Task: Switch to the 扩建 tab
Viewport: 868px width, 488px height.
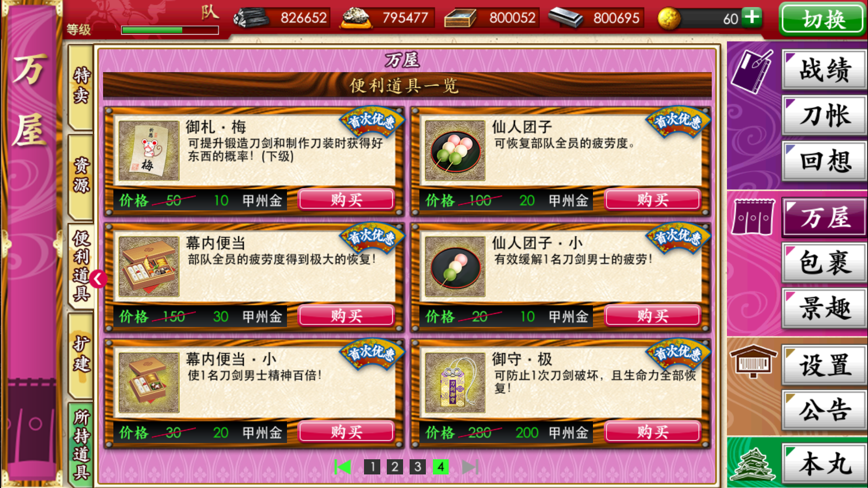Action: click(x=81, y=355)
